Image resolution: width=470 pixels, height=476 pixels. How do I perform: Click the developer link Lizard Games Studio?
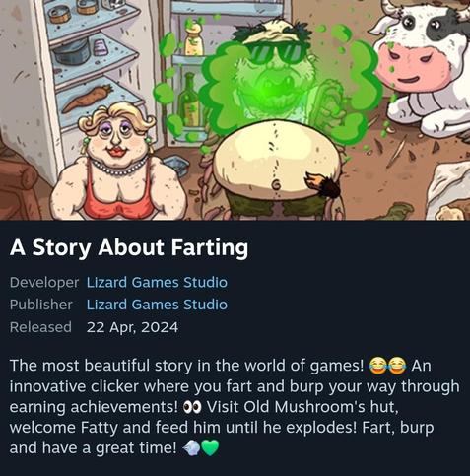(x=157, y=283)
